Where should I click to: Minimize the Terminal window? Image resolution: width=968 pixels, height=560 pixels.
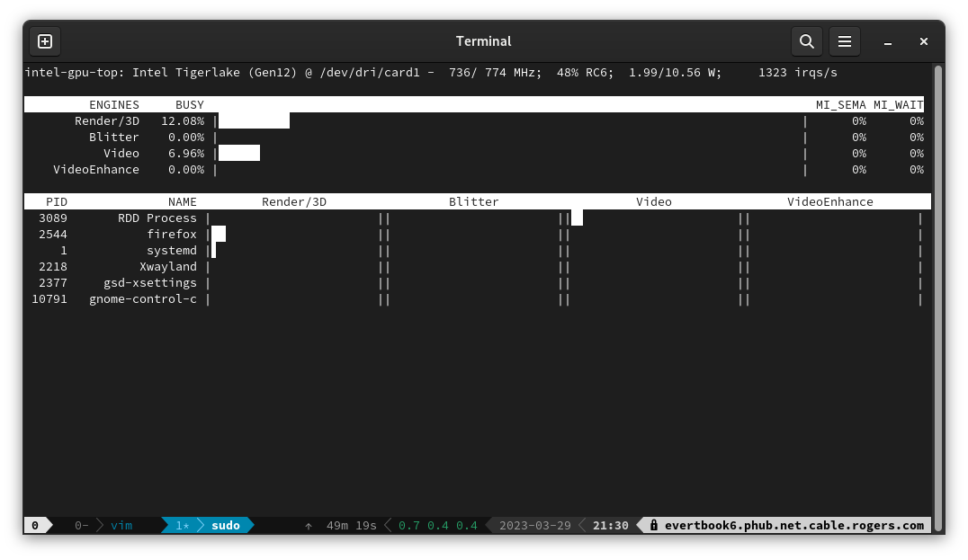pos(888,41)
